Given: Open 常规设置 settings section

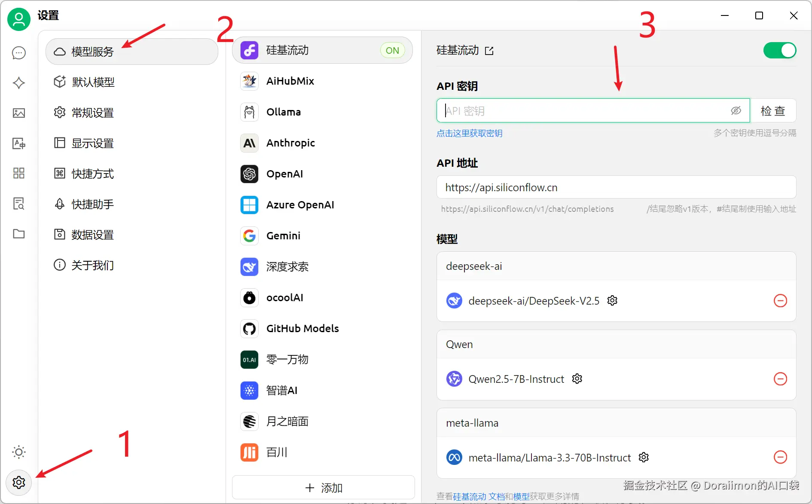Looking at the screenshot, I should coord(132,113).
